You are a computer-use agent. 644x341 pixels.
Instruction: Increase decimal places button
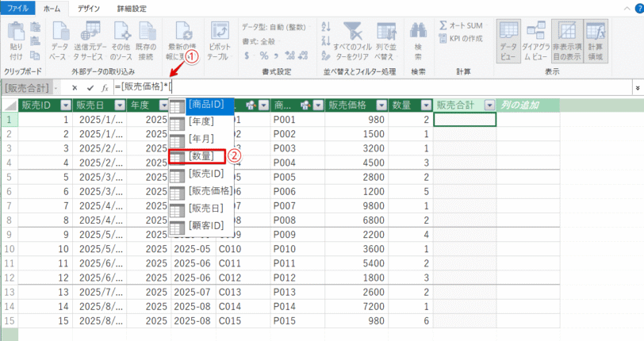290,55
